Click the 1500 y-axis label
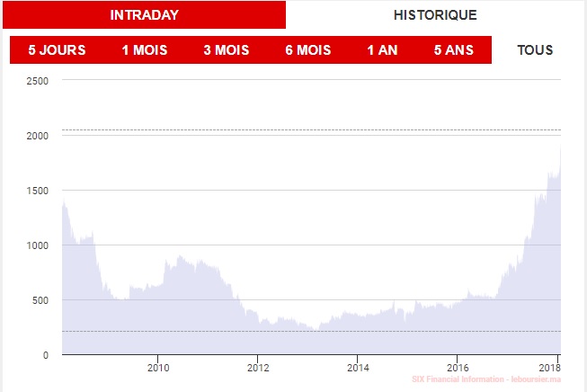Viewport: 587px width, 392px height. pos(37,191)
